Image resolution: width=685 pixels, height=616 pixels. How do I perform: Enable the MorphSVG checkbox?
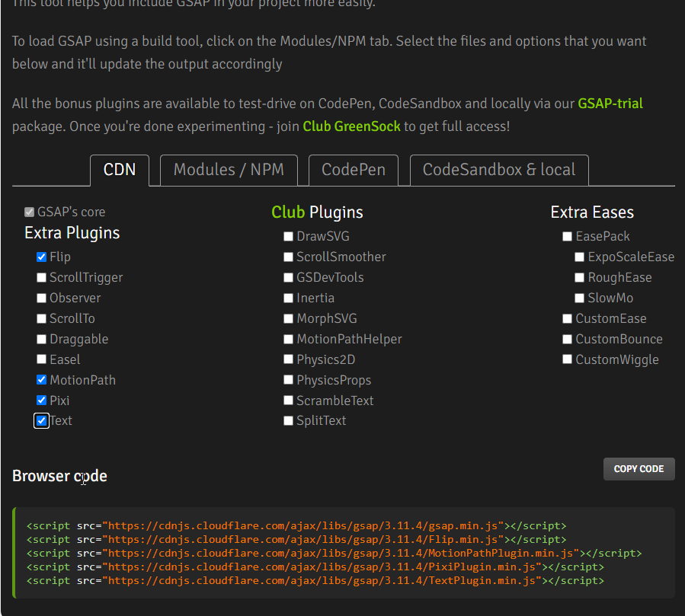[x=288, y=319]
